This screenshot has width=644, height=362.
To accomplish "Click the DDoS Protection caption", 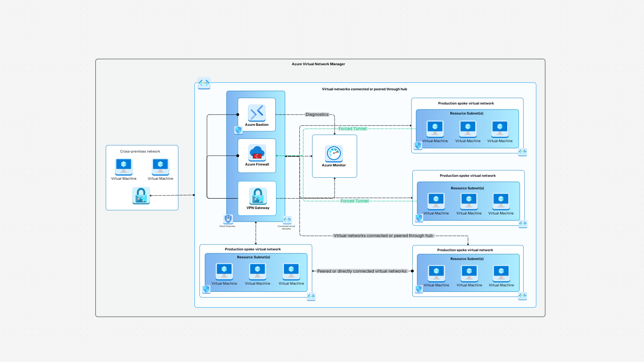I will (227, 226).
